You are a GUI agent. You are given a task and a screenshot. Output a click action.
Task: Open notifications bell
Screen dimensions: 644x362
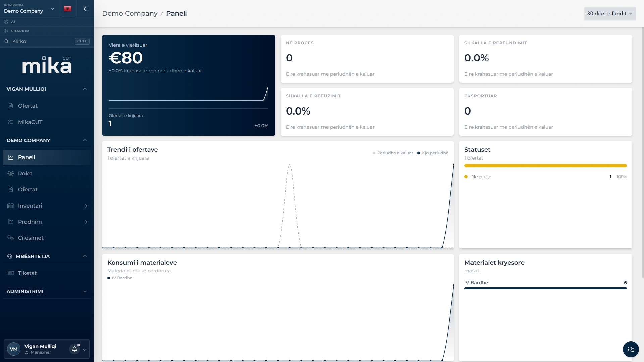click(75, 349)
